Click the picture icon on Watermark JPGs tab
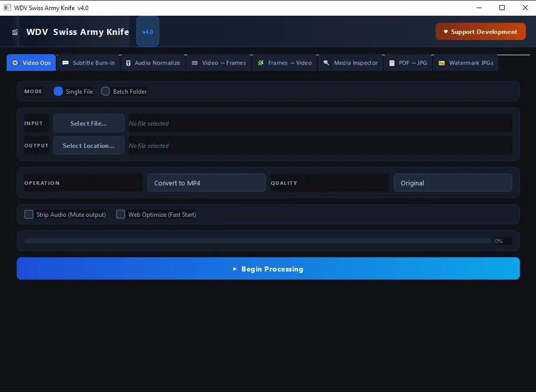Image resolution: width=536 pixels, height=392 pixels. [442, 63]
